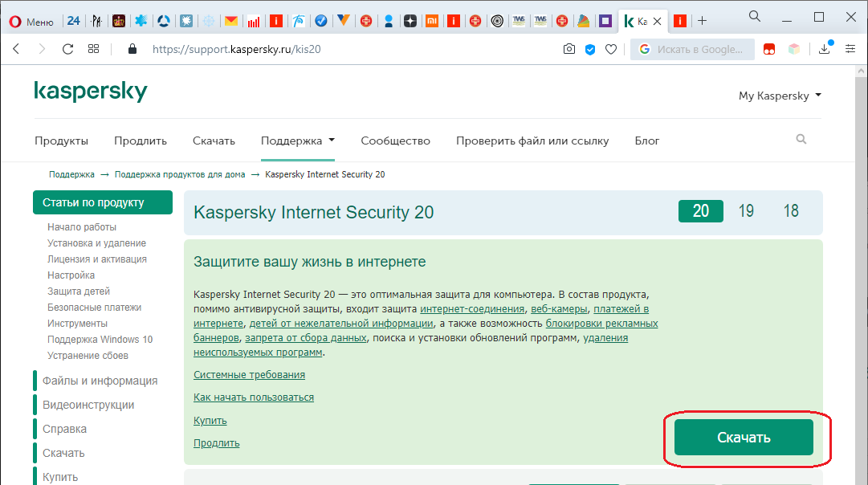Click the address bar URL
This screenshot has height=485, width=868.
[x=236, y=49]
